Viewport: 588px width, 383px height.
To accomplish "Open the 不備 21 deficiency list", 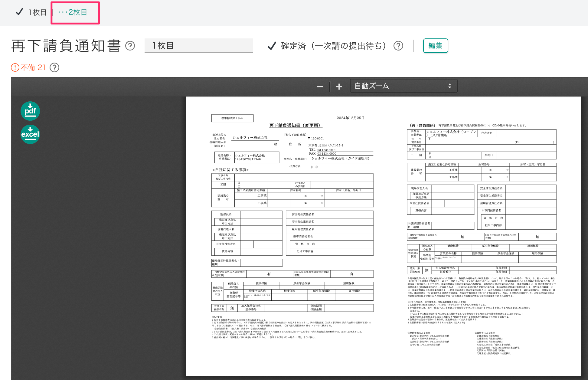I will coord(33,67).
